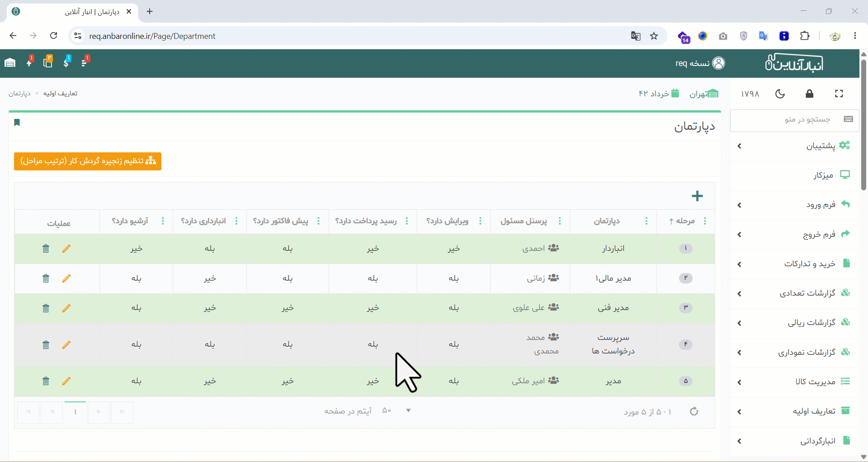The width and height of the screenshot is (868, 462).
Task: Open گزارشات نموداری in the sidebar menu
Action: click(x=795, y=353)
